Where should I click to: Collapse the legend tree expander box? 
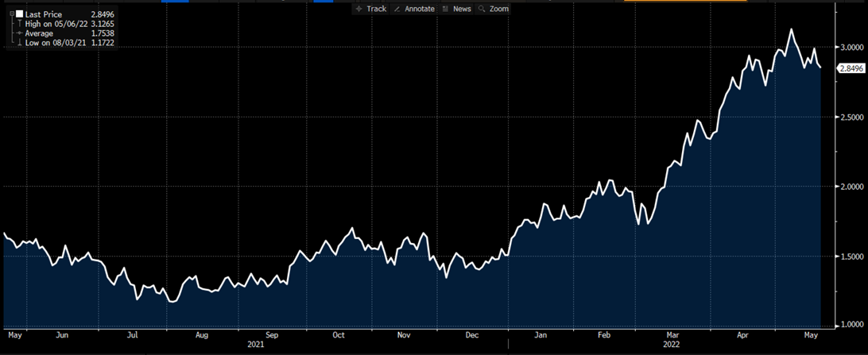tap(10, 14)
